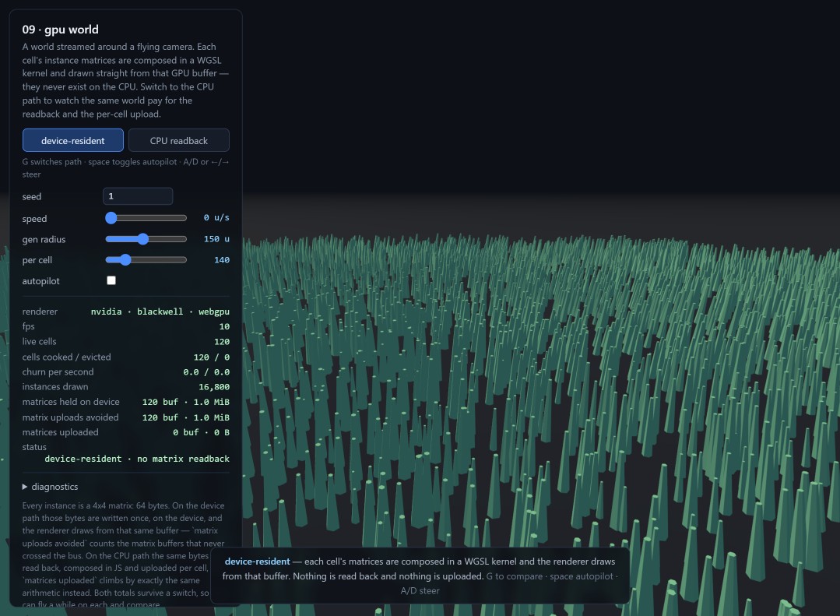Click the matrices held on device value
Image resolution: width=840 pixels, height=616 pixels.
point(186,402)
